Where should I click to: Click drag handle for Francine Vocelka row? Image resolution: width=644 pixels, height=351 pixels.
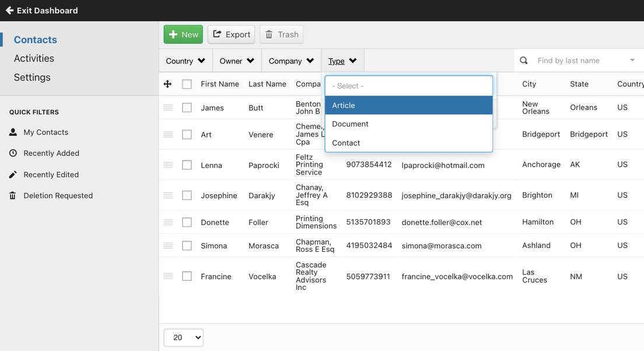pos(168,276)
